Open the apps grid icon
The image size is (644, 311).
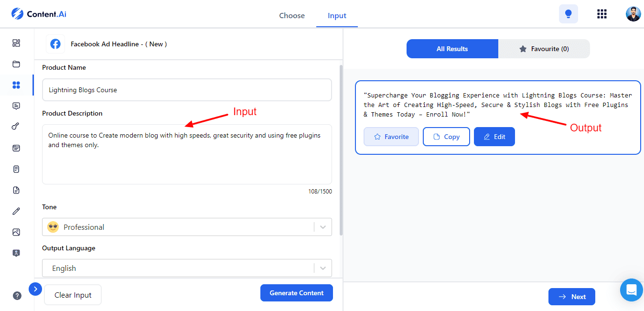pyautogui.click(x=602, y=14)
